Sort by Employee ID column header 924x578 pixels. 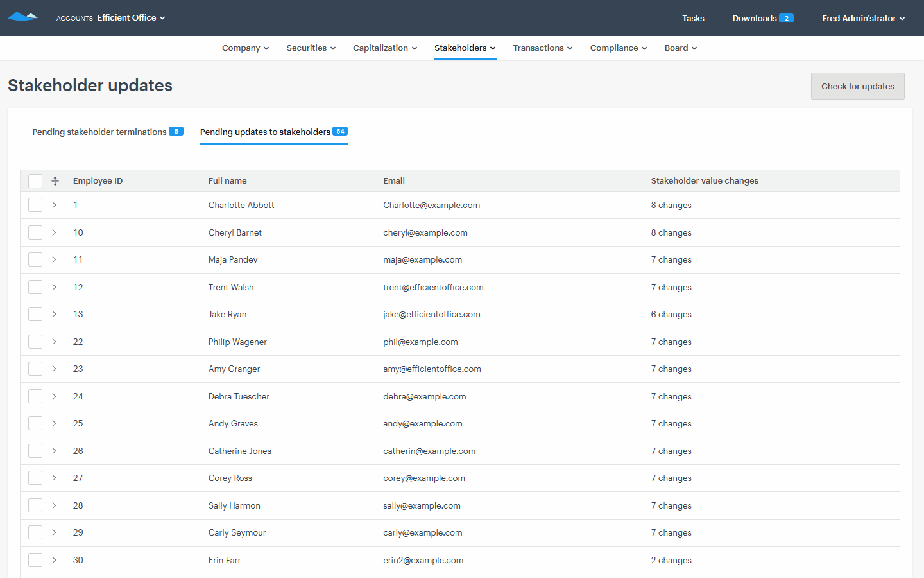[x=98, y=181]
